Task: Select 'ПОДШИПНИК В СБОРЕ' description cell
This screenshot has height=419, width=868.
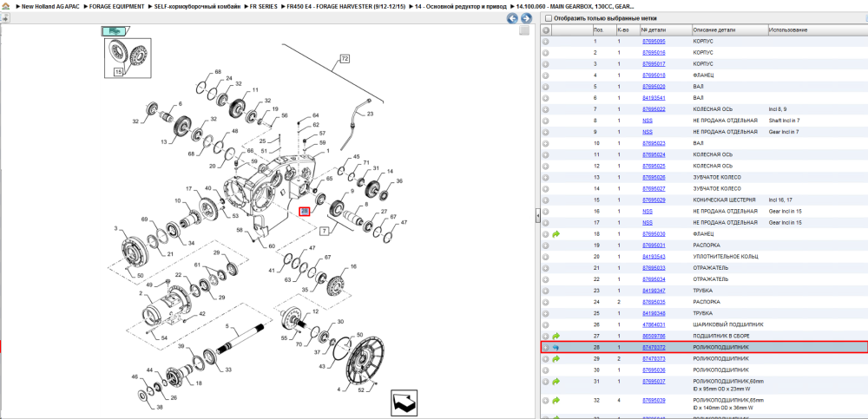Action: [720, 336]
